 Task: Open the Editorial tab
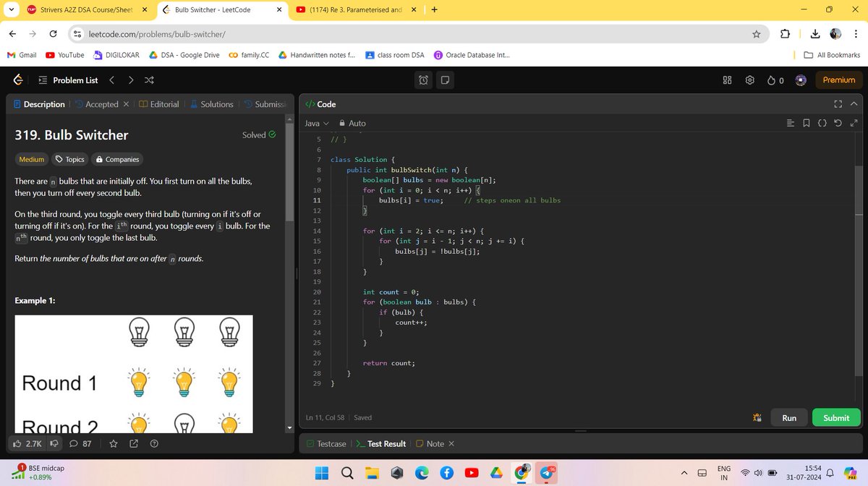[158, 104]
